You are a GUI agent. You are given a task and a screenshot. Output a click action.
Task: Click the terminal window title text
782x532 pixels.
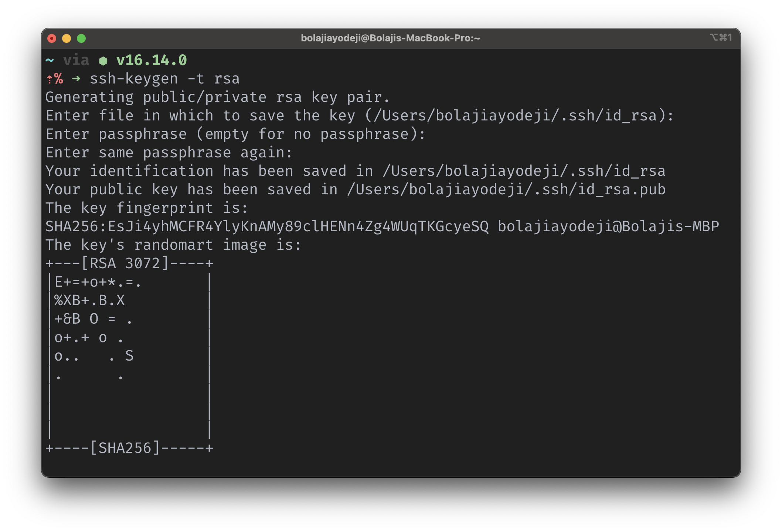click(x=390, y=38)
